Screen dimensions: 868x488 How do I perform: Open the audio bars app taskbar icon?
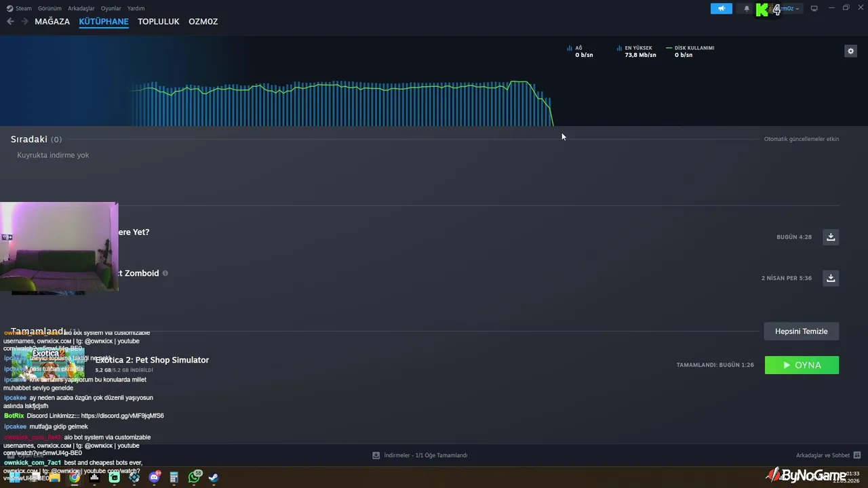(94, 477)
